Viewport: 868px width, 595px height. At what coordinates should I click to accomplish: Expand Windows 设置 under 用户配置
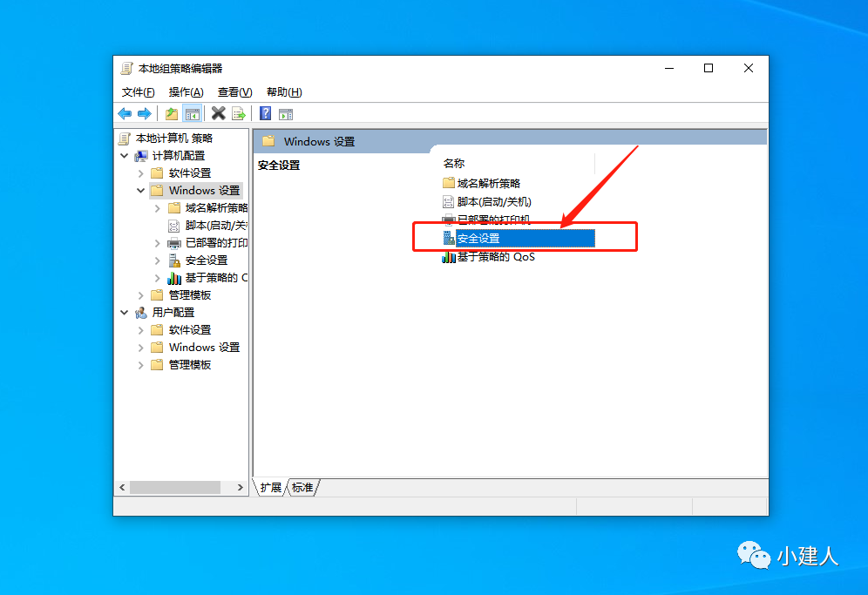(x=140, y=348)
